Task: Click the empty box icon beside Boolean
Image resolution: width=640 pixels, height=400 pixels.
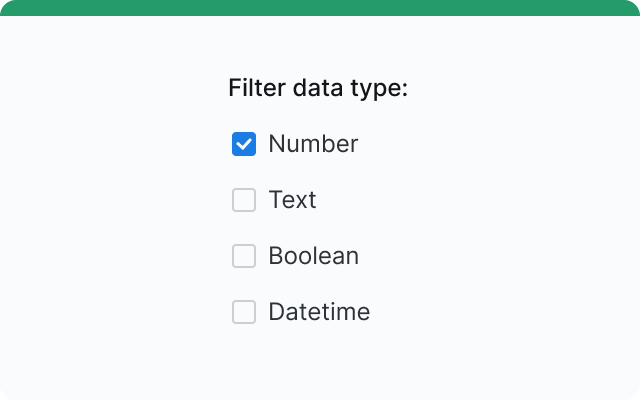Action: point(244,256)
